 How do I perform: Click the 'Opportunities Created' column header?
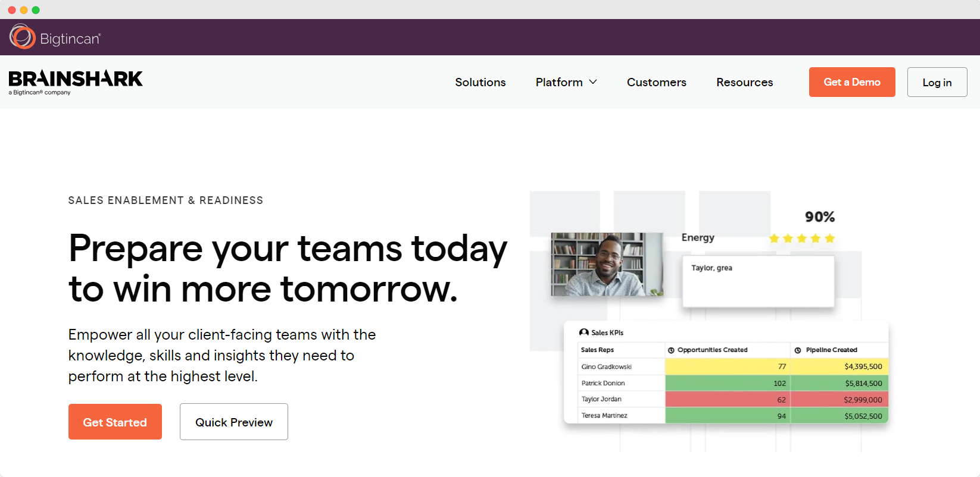[713, 350]
